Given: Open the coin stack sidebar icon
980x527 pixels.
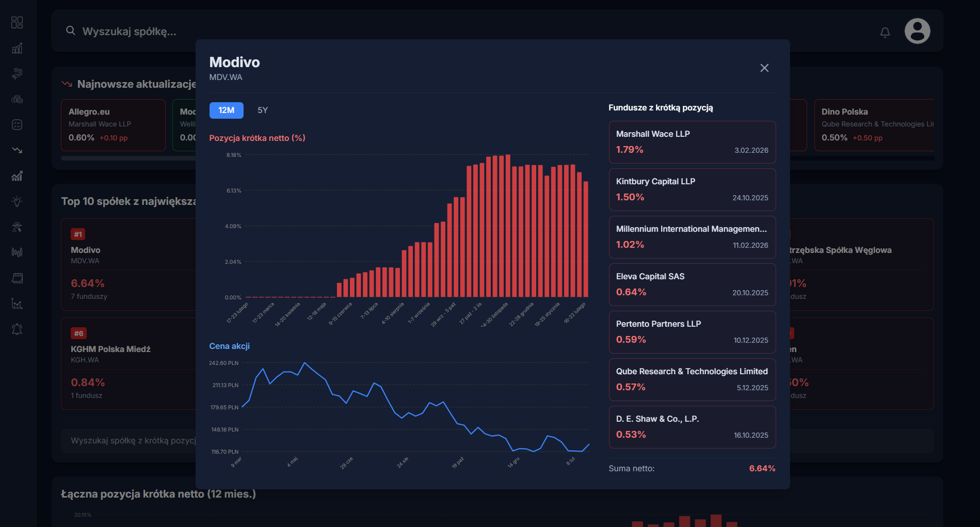Looking at the screenshot, I should click(x=17, y=99).
